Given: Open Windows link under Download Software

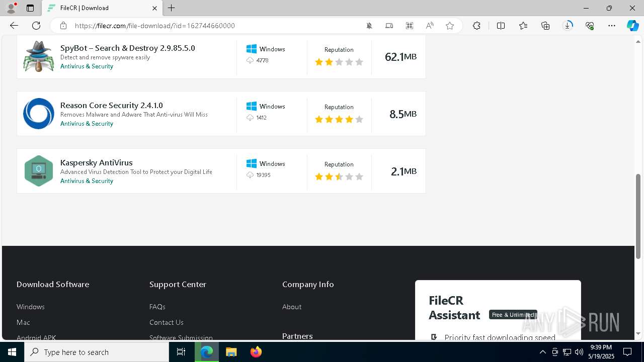Looking at the screenshot, I should tap(31, 307).
